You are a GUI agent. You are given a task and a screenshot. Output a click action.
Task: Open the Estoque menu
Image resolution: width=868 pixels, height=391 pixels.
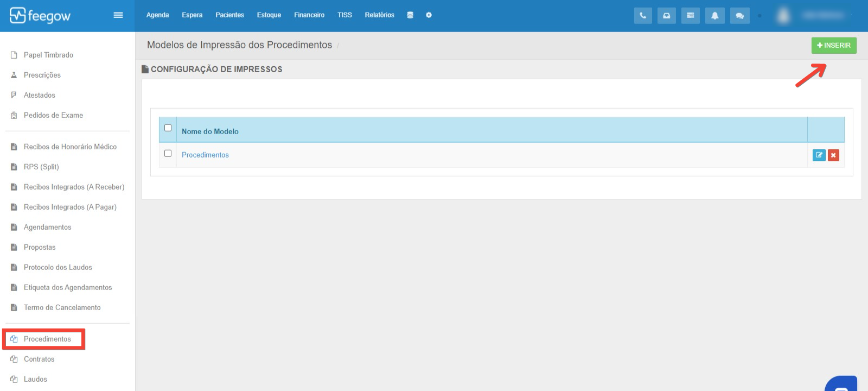[269, 15]
